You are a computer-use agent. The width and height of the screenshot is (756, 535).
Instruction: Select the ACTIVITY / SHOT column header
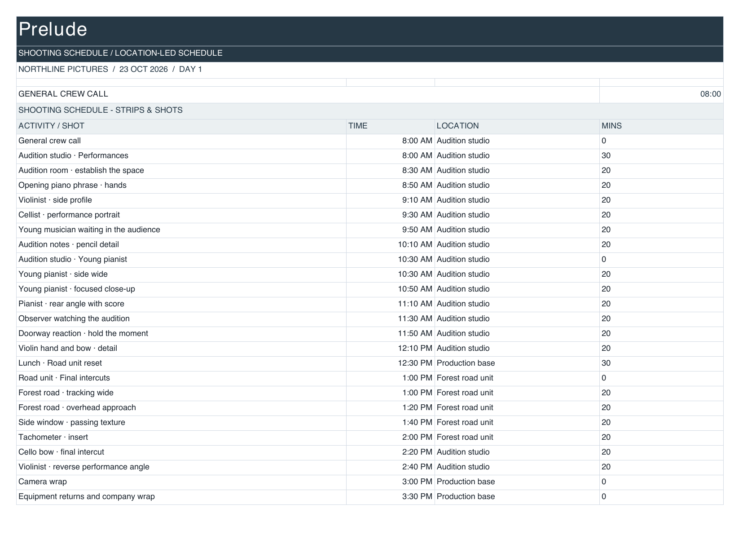coord(181,126)
